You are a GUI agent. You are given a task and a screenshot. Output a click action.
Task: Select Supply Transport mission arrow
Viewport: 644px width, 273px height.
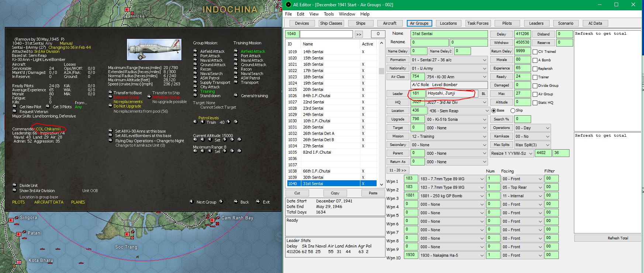pos(196,82)
